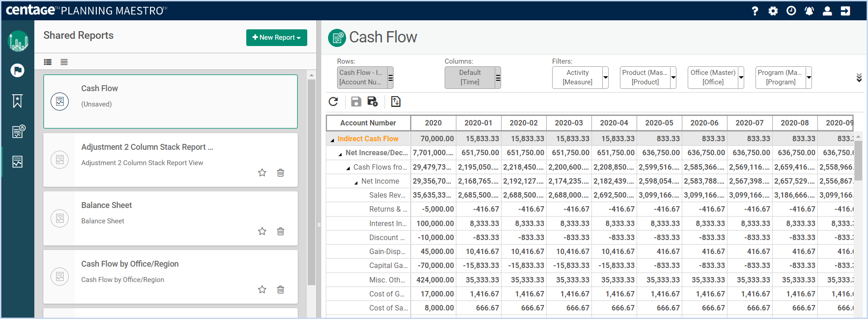The width and height of the screenshot is (868, 319).
Task: Click the clock history icon in header
Action: pos(791,11)
